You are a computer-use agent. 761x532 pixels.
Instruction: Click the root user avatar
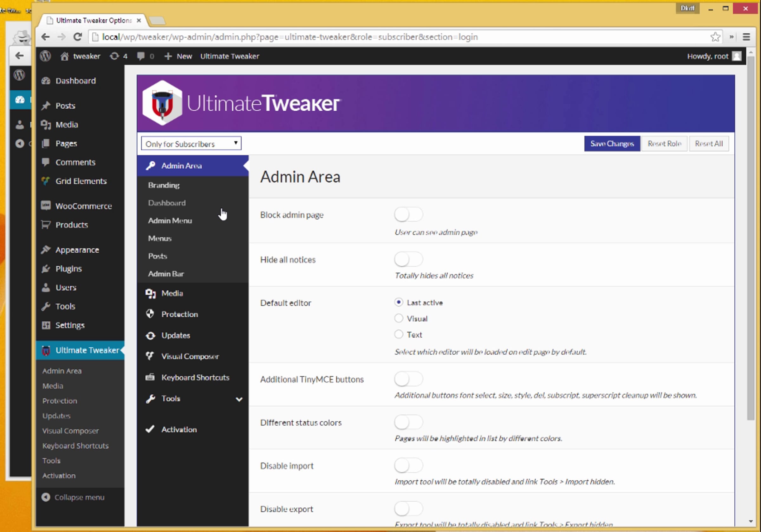coord(737,56)
